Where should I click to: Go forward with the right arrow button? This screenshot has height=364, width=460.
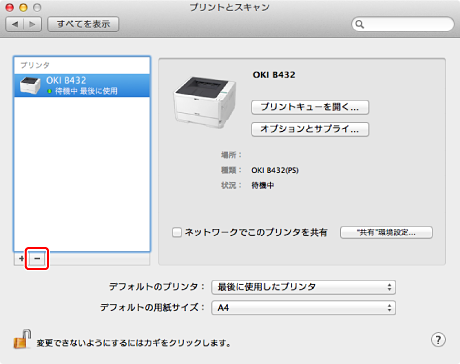pyautogui.click(x=32, y=24)
